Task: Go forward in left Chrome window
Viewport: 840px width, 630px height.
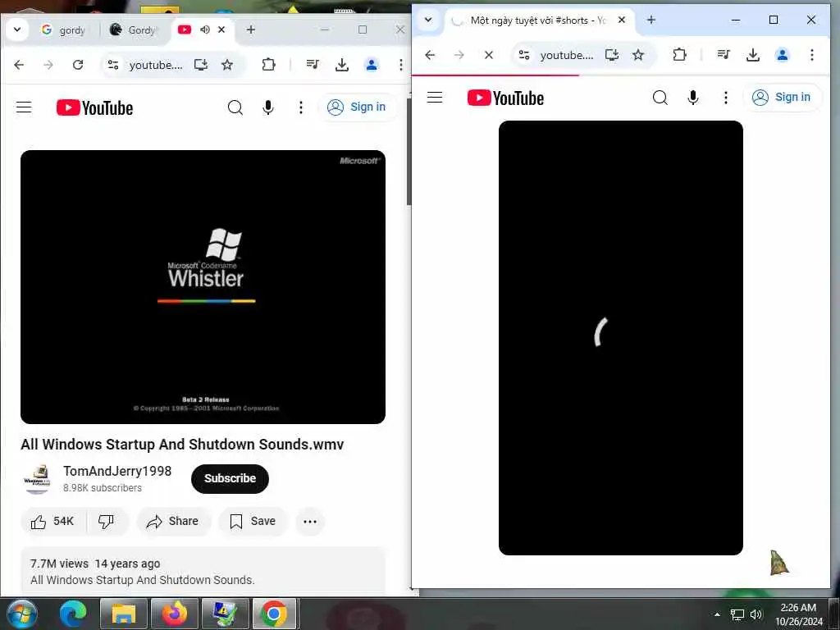Action: 48,65
